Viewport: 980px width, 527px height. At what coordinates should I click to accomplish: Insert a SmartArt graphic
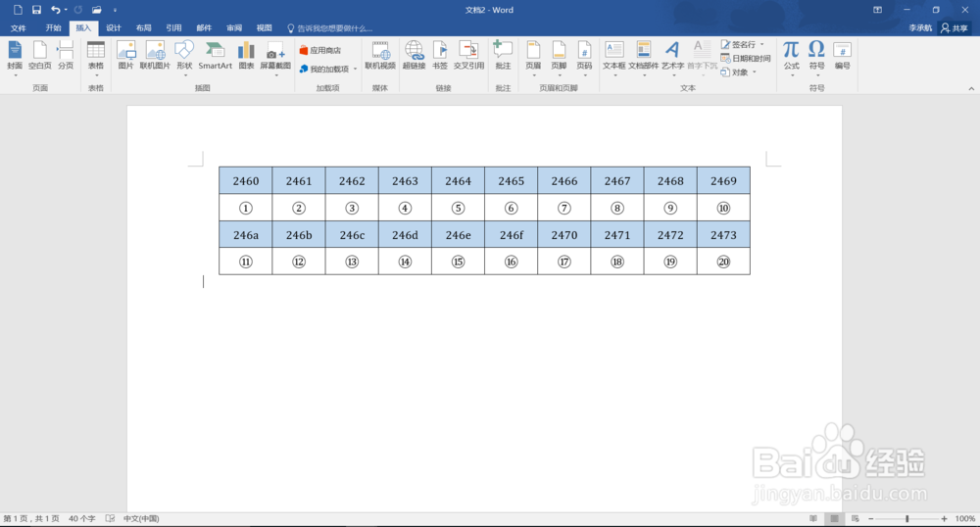(215, 56)
